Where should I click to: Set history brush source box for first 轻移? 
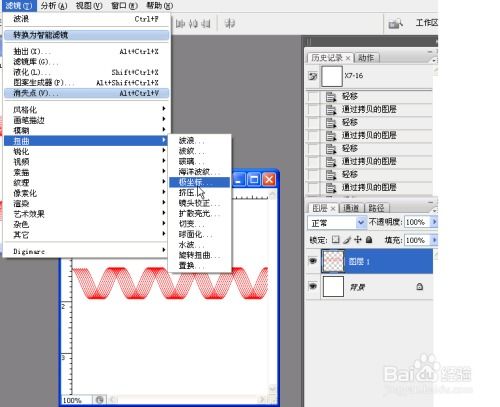click(313, 97)
